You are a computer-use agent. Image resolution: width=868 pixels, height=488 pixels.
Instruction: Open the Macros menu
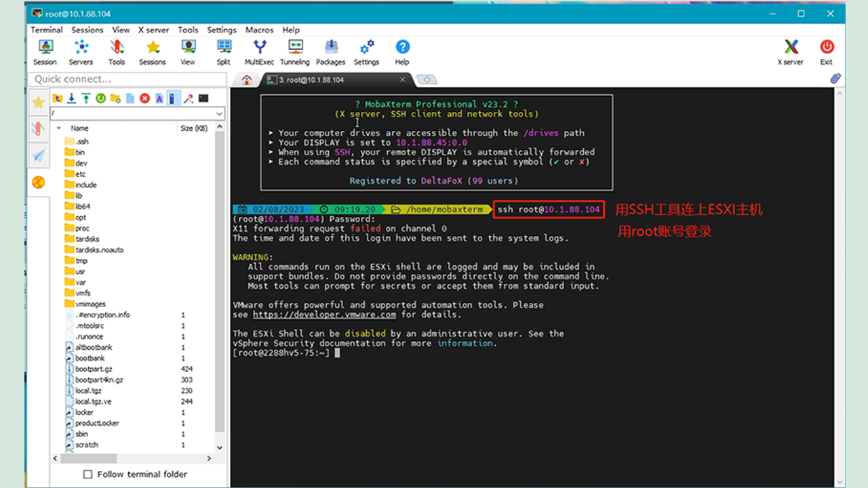pyautogui.click(x=259, y=30)
